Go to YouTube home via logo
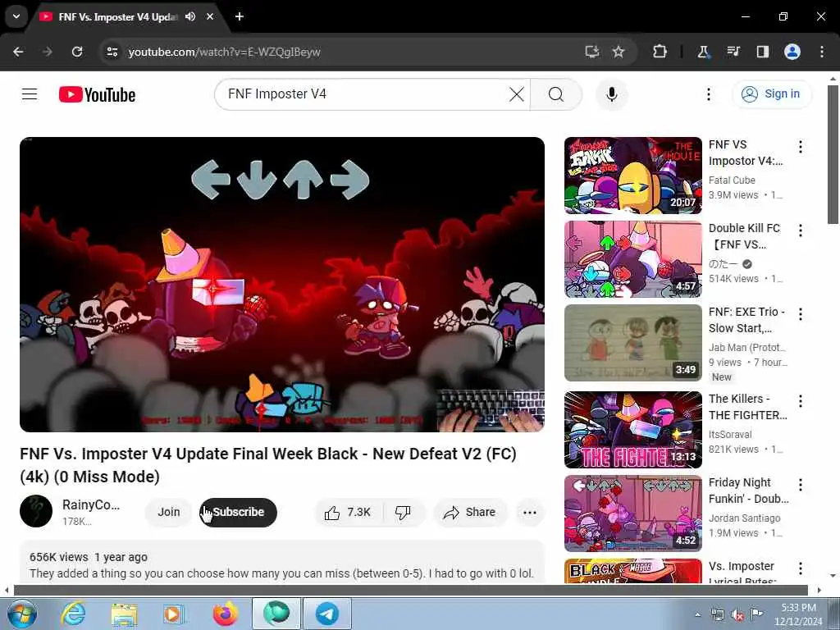This screenshot has height=630, width=840. [x=97, y=95]
